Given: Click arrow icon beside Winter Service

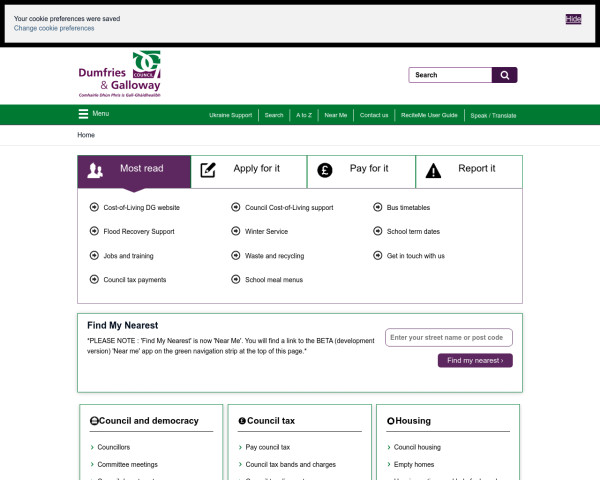Looking at the screenshot, I should (x=236, y=231).
